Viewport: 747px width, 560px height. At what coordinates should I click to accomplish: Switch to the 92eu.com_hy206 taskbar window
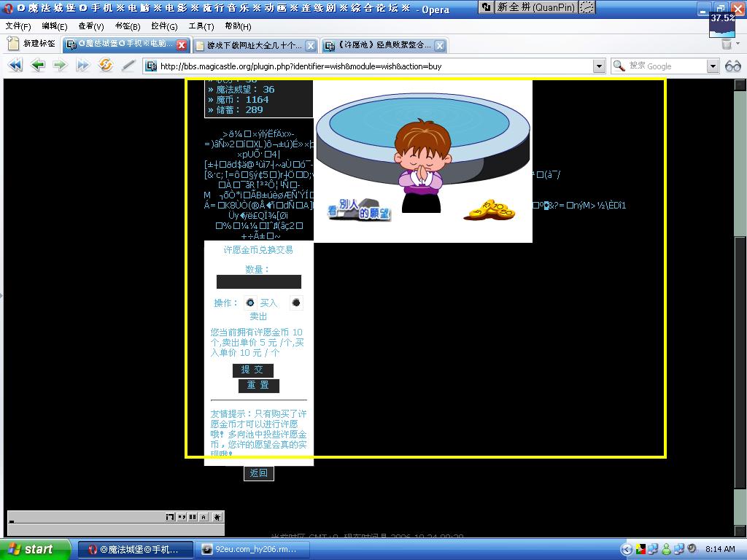coord(252,550)
